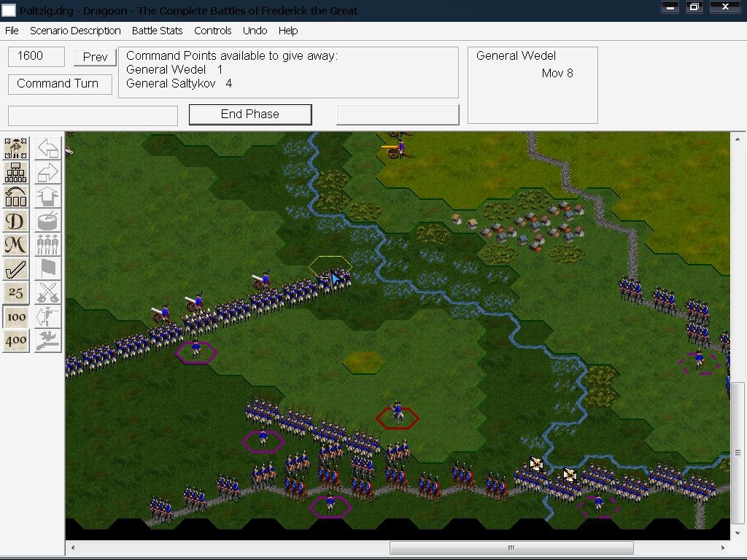The image size is (747, 560).
Task: Select the crossed-flags marker left of the stream
Action: pos(536,463)
